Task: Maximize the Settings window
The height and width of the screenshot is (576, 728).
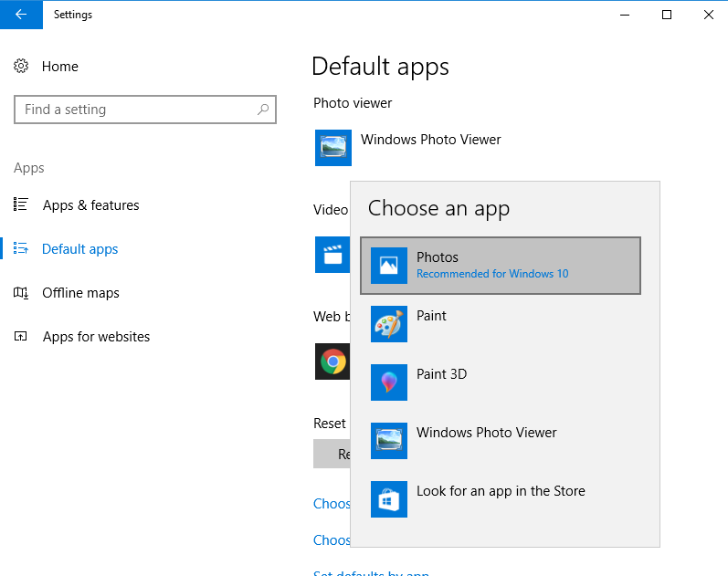Action: click(x=667, y=15)
